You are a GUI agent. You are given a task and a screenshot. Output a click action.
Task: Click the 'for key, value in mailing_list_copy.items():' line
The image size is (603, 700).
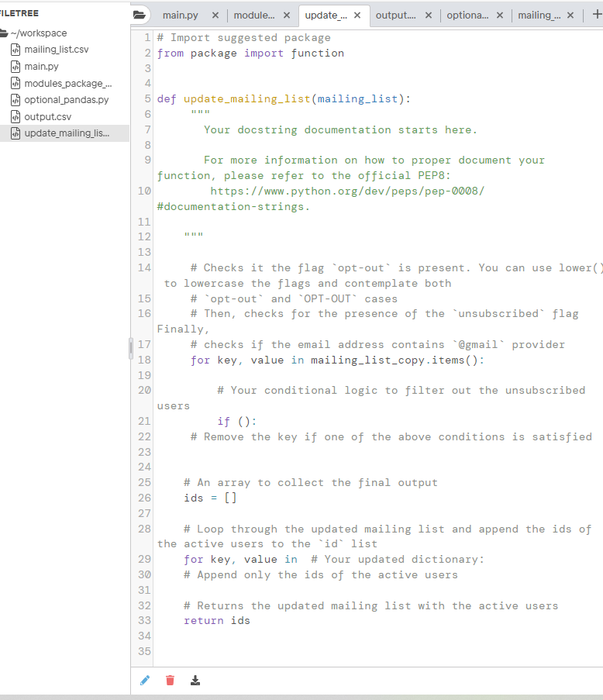tap(337, 360)
